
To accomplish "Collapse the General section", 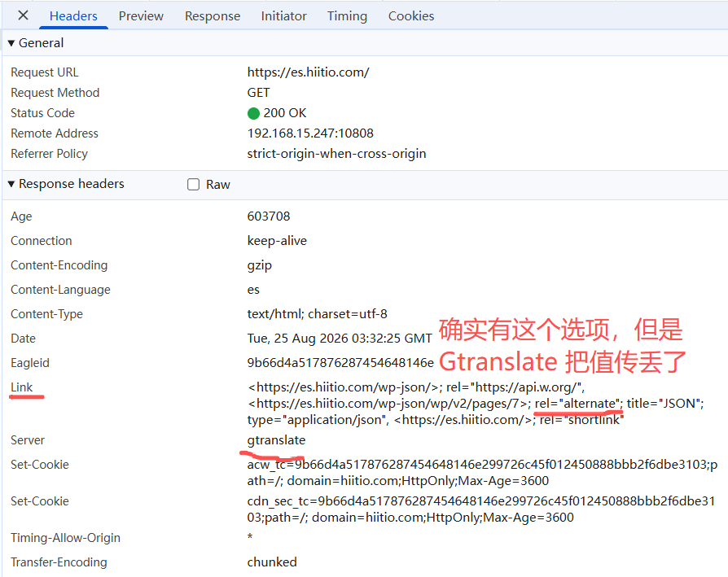I will [11, 43].
